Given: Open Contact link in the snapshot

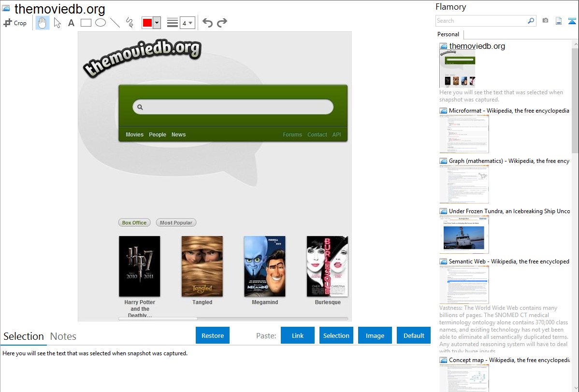Looking at the screenshot, I should point(317,134).
